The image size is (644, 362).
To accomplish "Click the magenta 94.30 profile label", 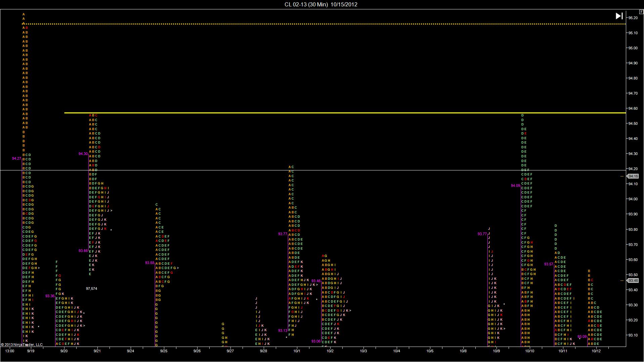I will pos(83,154).
